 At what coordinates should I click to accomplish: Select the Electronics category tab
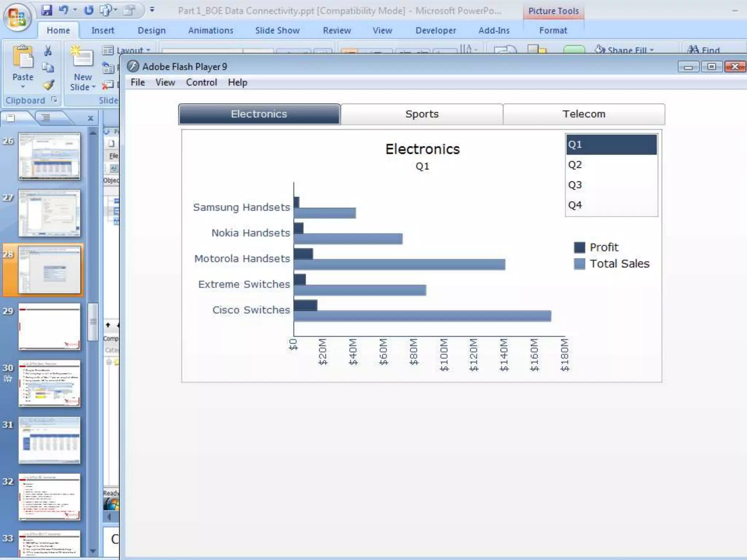[x=259, y=114]
